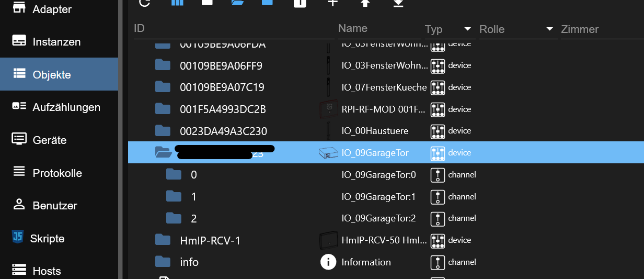Click channel type icon of IO_09GarageTor:2

[438, 218]
